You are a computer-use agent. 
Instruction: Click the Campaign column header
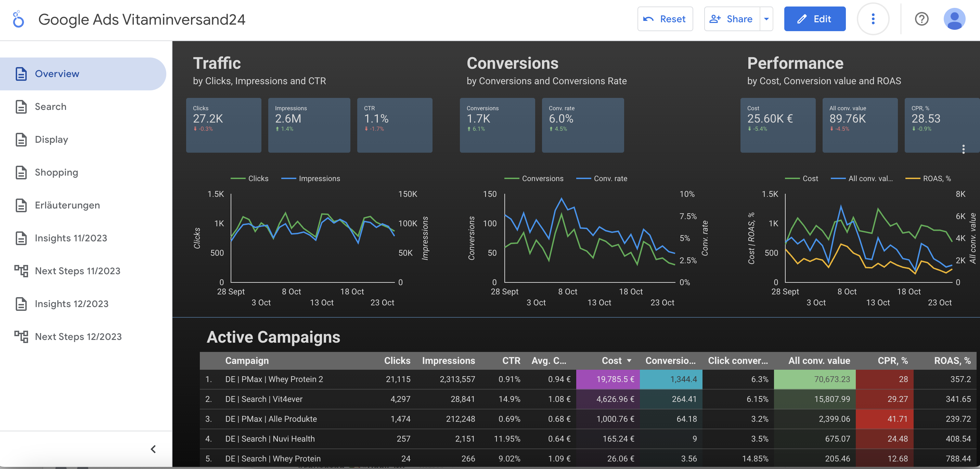point(247,360)
